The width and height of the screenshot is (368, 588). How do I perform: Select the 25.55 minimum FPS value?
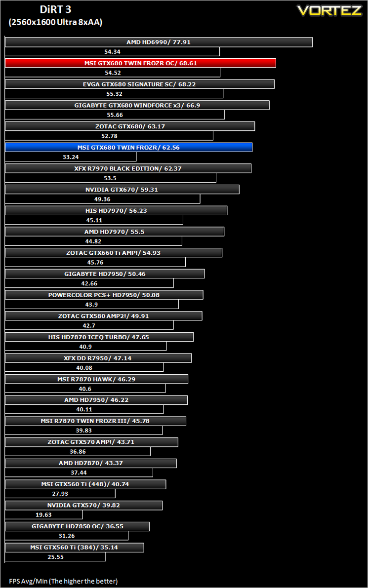click(x=55, y=557)
